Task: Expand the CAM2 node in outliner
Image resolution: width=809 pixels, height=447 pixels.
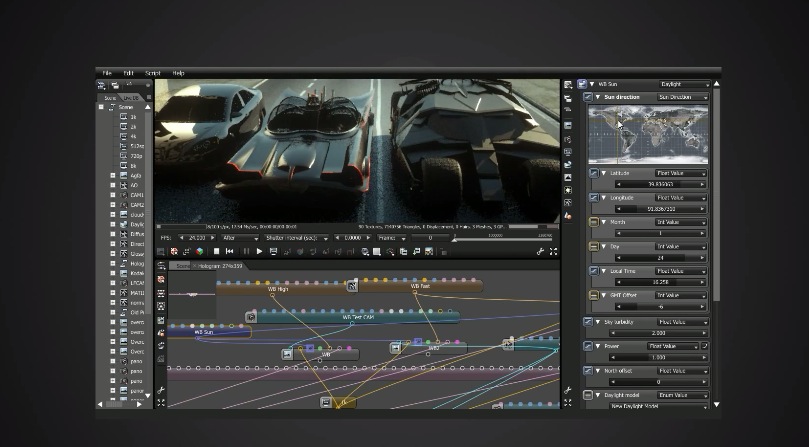Action: point(113,205)
